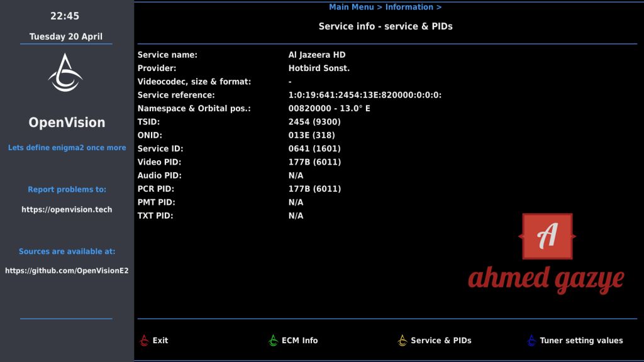Screen dimensions: 644x362
Task: Select the 'PCR PID:' label
Action: (156, 189)
